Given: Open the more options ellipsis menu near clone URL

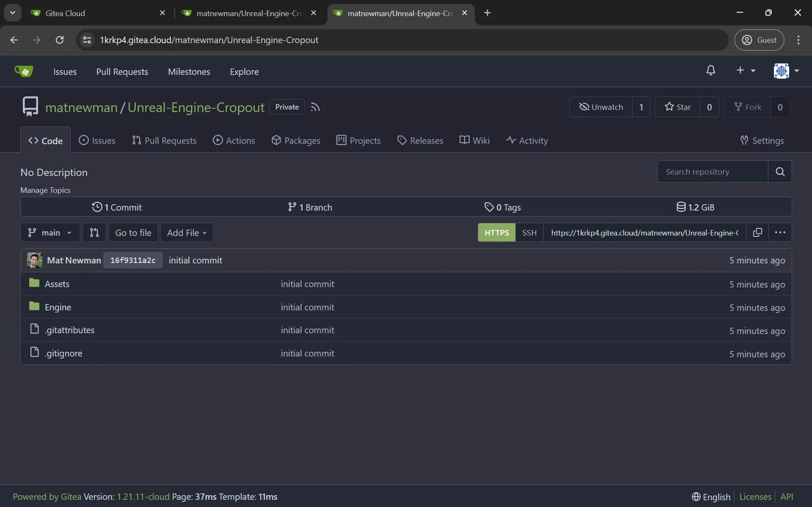Looking at the screenshot, I should [780, 232].
